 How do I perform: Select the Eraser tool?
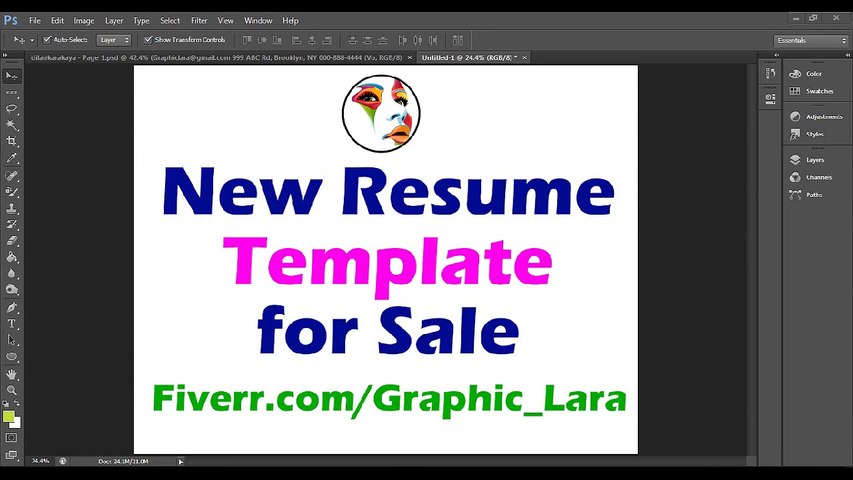[x=11, y=241]
